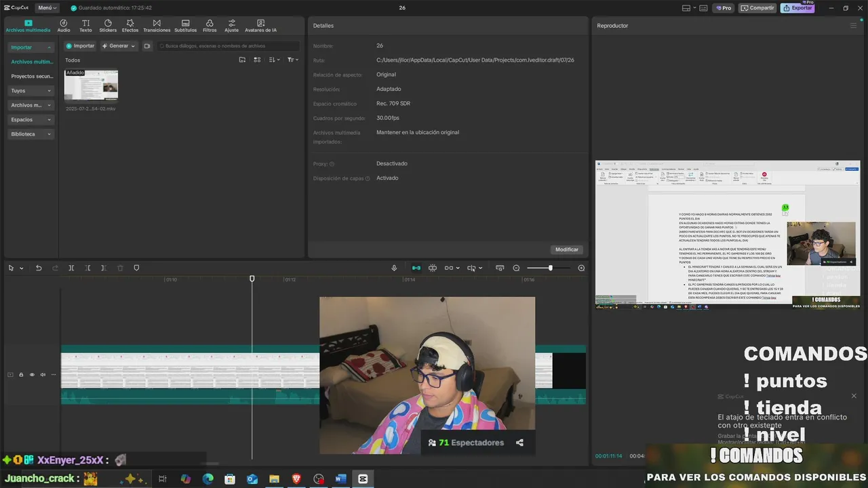Lock the video track

click(21, 375)
